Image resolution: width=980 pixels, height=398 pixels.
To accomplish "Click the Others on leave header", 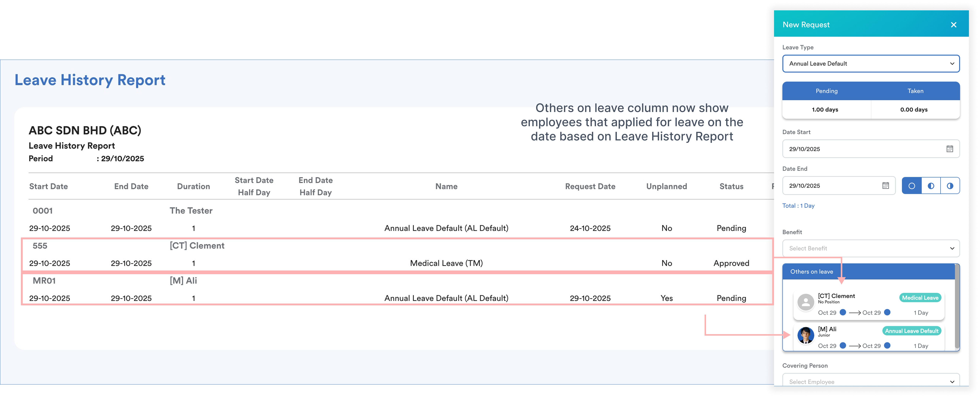I will (812, 271).
